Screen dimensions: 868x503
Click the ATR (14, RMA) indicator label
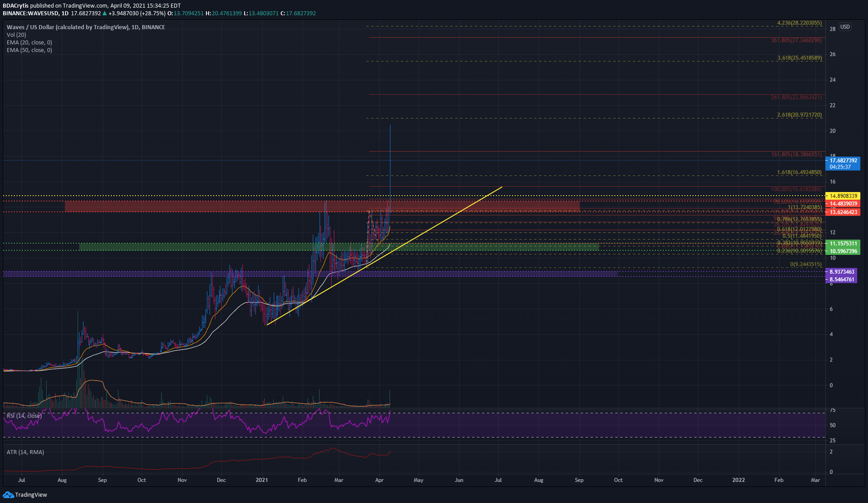[25, 452]
